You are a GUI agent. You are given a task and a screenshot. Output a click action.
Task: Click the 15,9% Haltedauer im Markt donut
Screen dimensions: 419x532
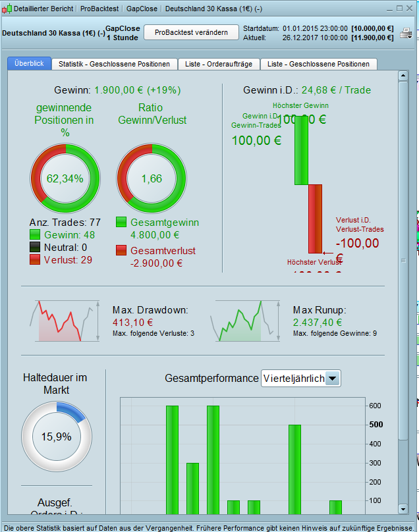[57, 437]
